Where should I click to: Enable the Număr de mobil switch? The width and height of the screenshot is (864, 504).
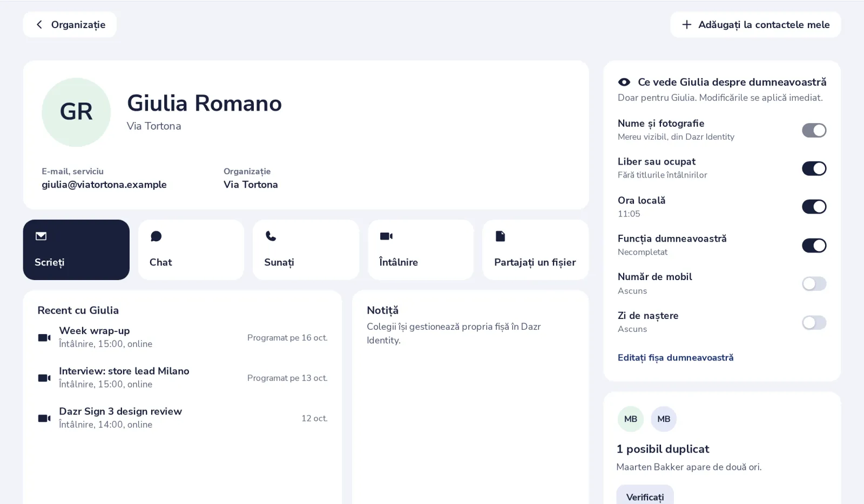(x=814, y=284)
